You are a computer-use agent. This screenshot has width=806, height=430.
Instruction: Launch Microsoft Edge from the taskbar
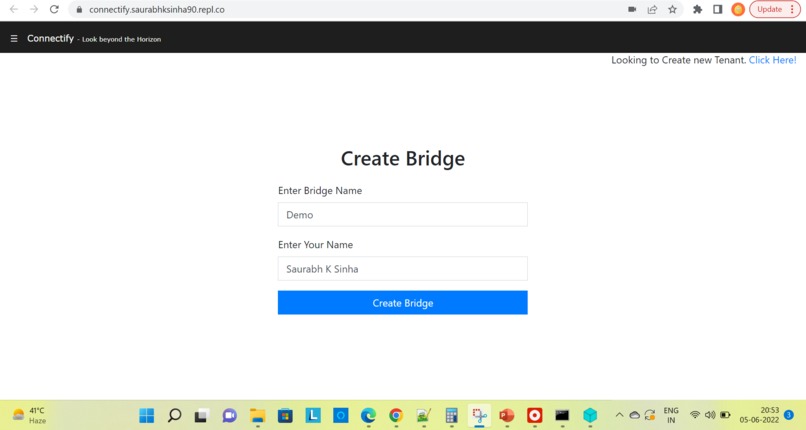(x=368, y=415)
